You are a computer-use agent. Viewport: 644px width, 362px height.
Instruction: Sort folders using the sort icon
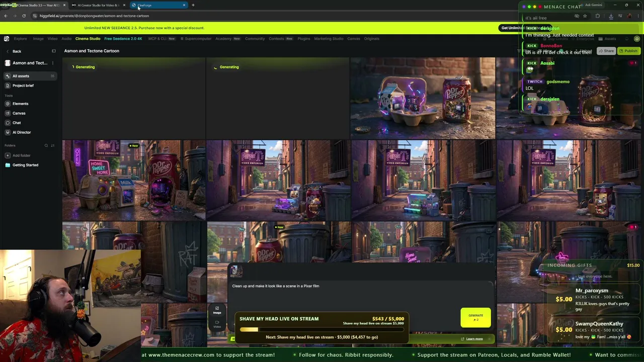pyautogui.click(x=52, y=146)
